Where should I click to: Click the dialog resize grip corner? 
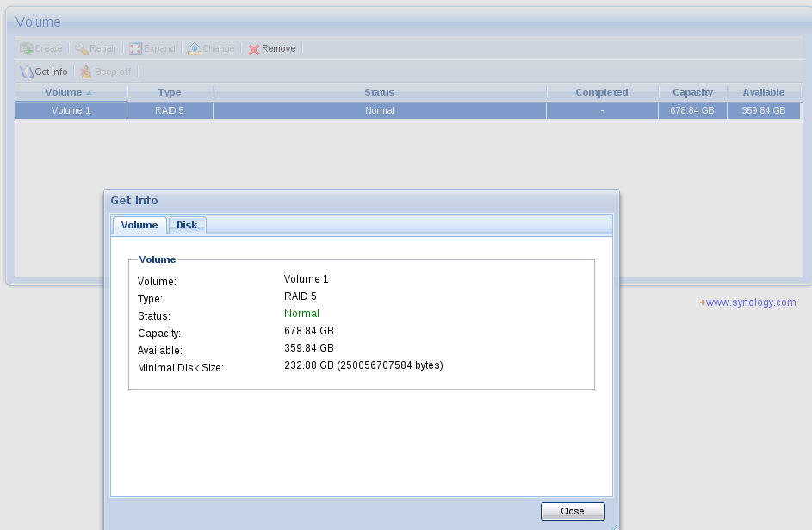[614, 525]
